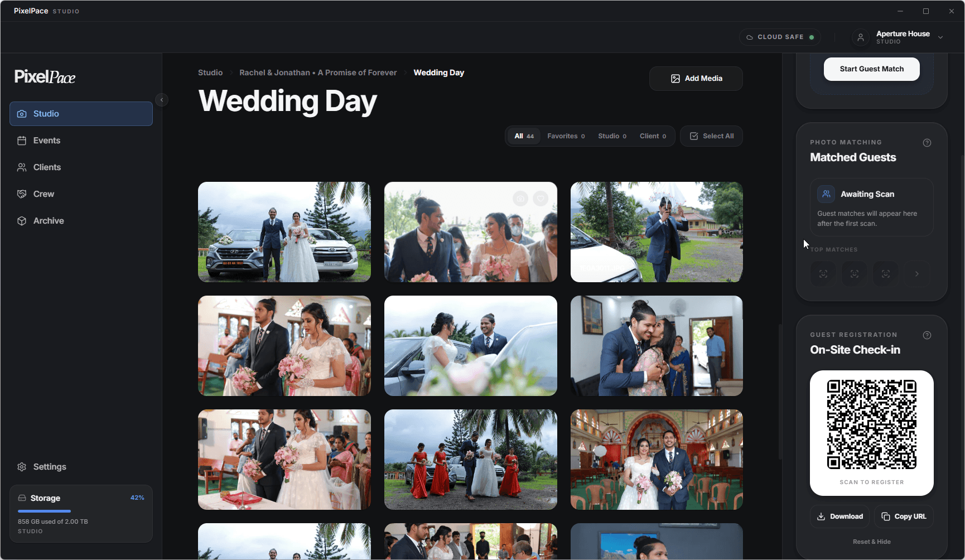Click the 42% storage percentage

tap(137, 498)
